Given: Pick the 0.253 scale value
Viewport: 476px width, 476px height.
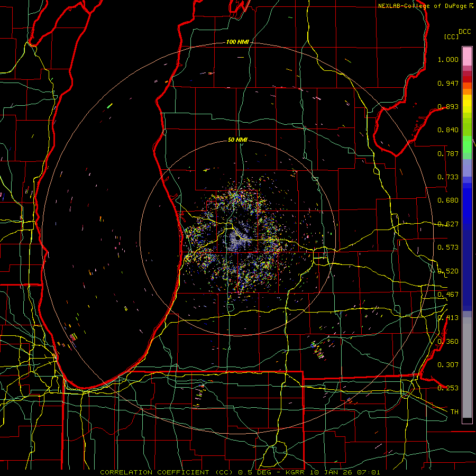Looking at the screenshot, I should tap(448, 388).
